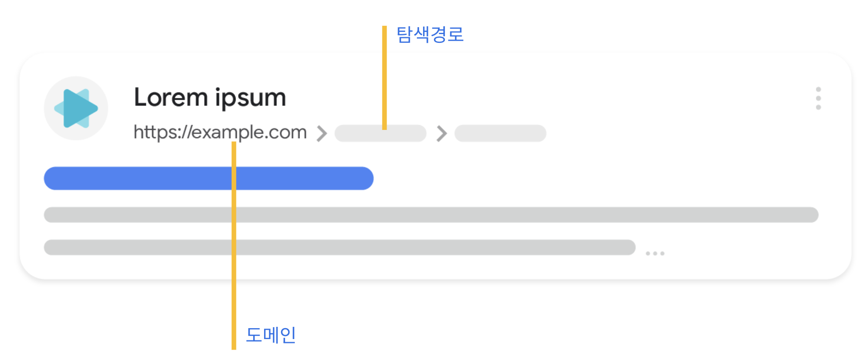The width and height of the screenshot is (868, 357).
Task: Select the first gray breadcrumb placeholder pill
Action: (x=381, y=133)
